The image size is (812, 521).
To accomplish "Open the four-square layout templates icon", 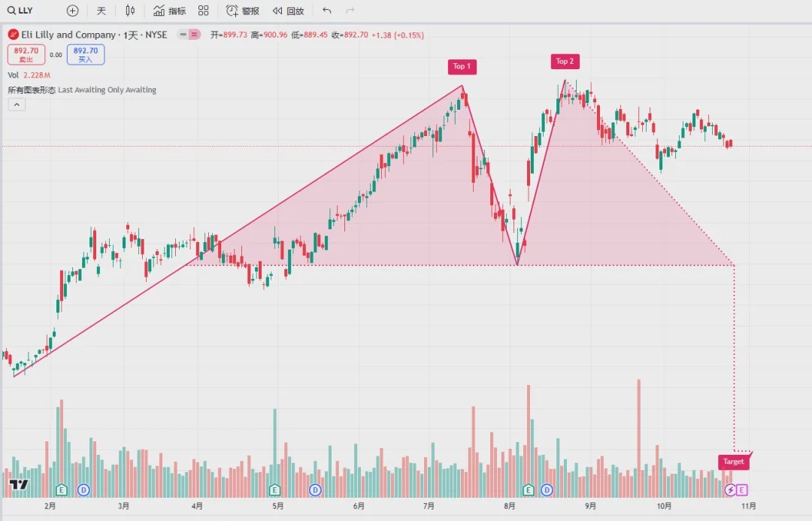I will click(x=203, y=11).
